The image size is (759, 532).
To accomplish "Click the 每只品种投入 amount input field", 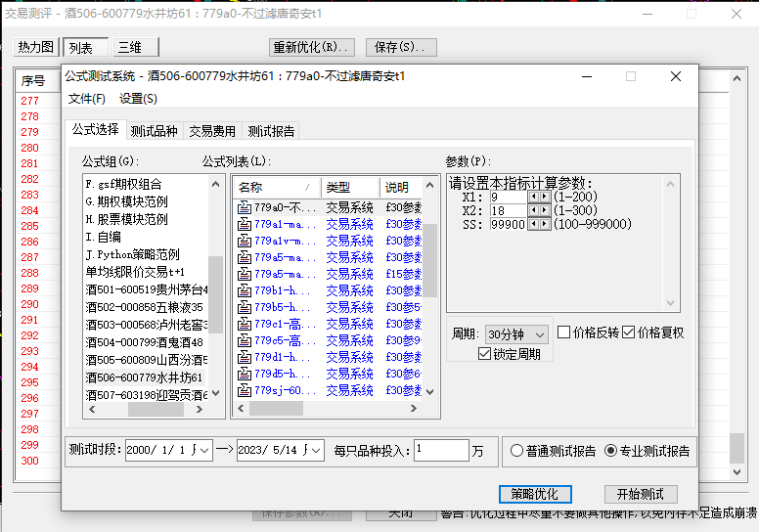I will (440, 450).
